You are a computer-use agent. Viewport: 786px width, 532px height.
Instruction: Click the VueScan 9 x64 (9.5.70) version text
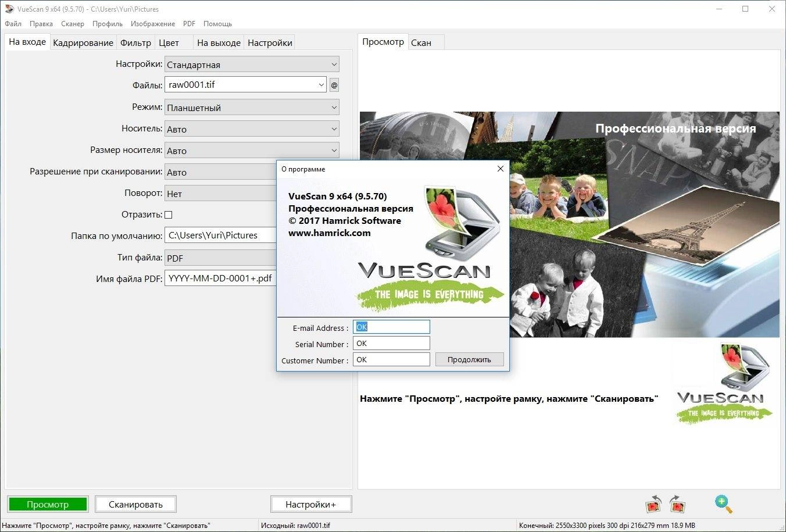[x=338, y=196]
